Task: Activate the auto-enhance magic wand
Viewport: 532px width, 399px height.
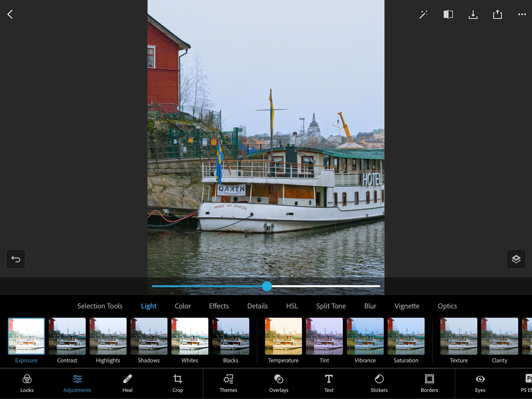Action: tap(424, 14)
